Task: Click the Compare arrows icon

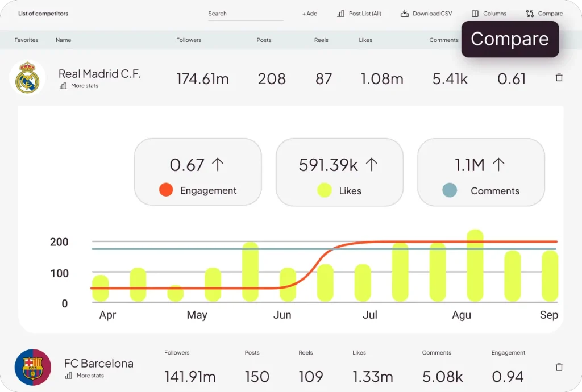Action: tap(530, 14)
